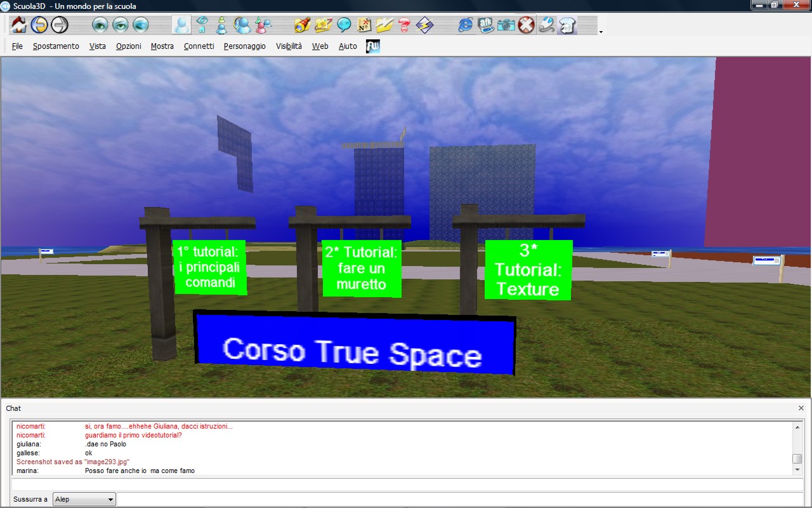Click the two-avatars contacts icon

[242, 25]
